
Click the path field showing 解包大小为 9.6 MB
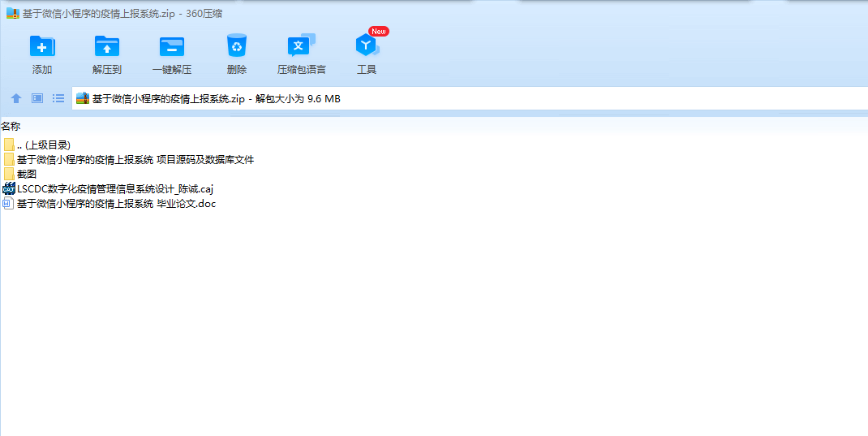point(470,98)
